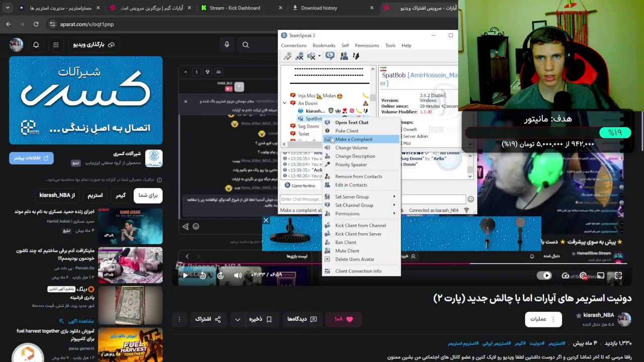Switch player to theater mode icon
This screenshot has height=362, width=644.
pos(601,276)
